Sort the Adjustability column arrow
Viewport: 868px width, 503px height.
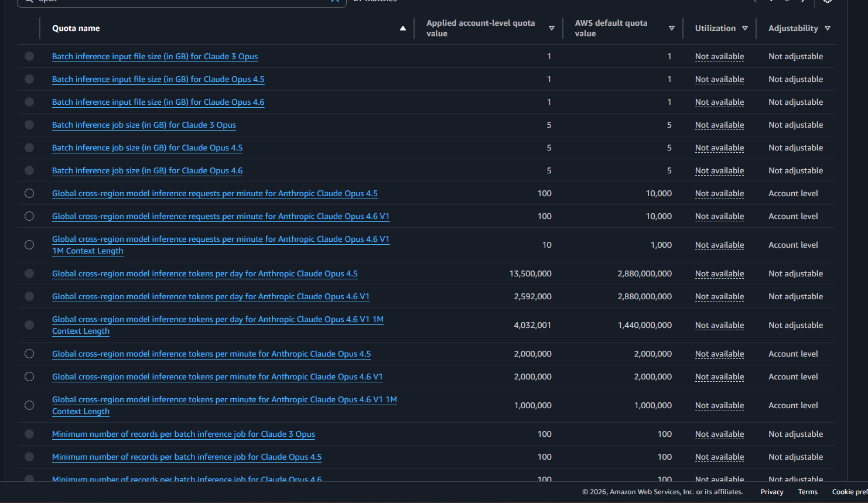[828, 28]
